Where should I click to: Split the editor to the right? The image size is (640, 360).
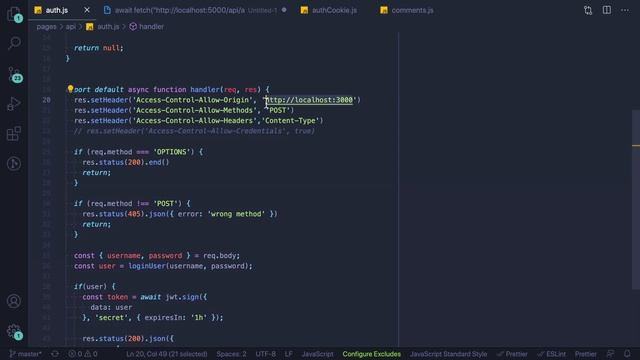coord(607,10)
